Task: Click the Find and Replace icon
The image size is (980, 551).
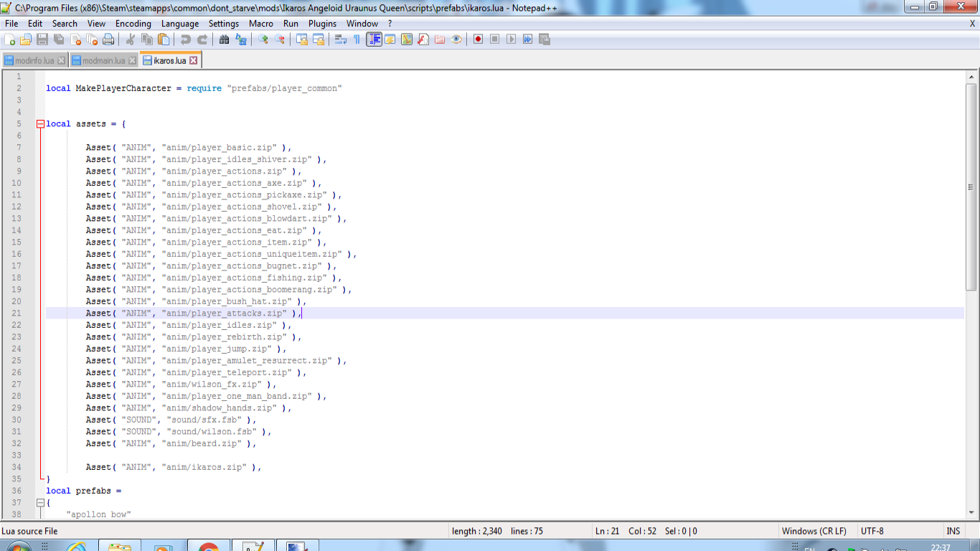Action: tap(241, 39)
